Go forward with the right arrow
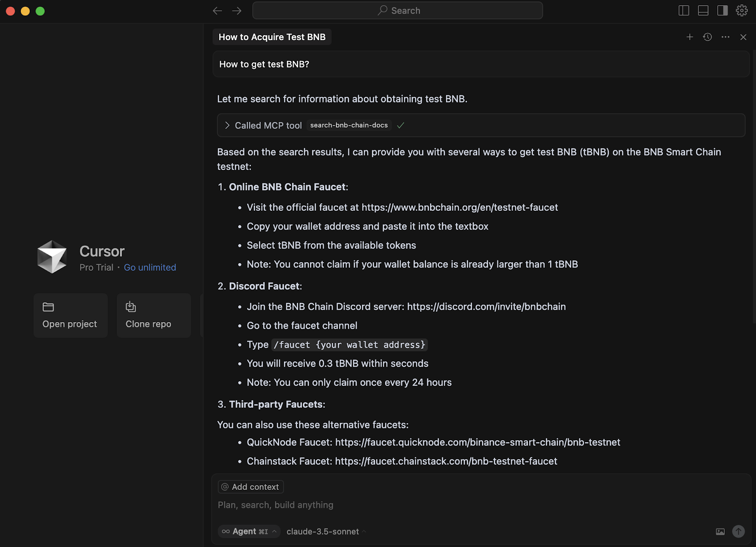This screenshot has width=756, height=547. 237,10
